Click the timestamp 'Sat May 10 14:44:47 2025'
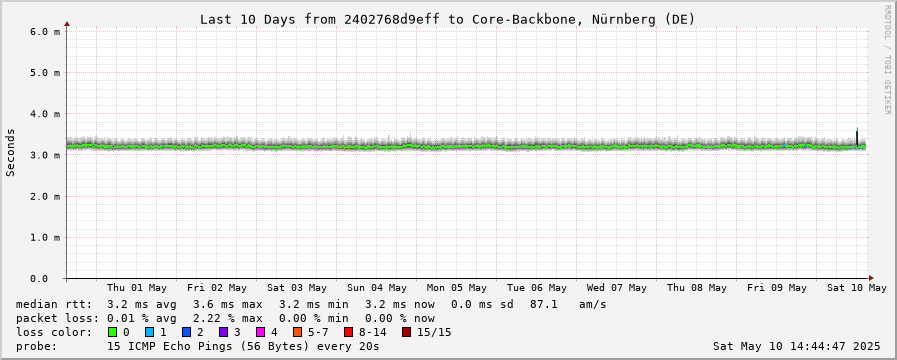The width and height of the screenshot is (897, 360). coord(796,346)
